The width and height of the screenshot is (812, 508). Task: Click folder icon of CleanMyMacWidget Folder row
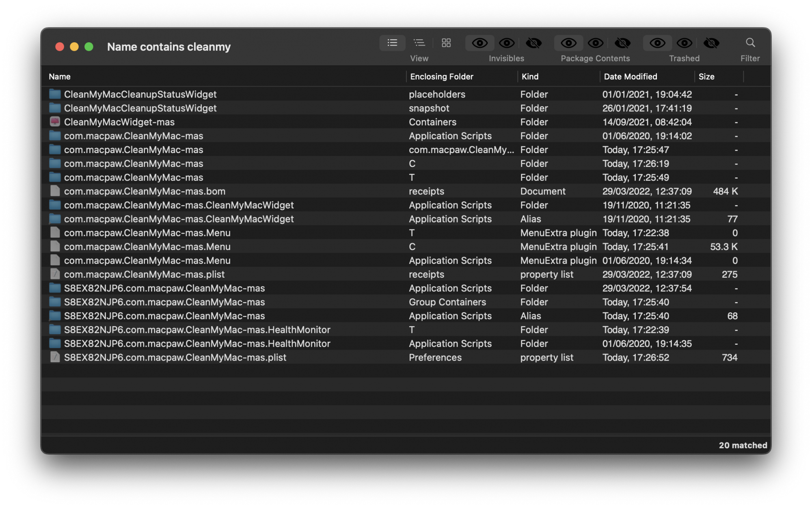coord(55,205)
